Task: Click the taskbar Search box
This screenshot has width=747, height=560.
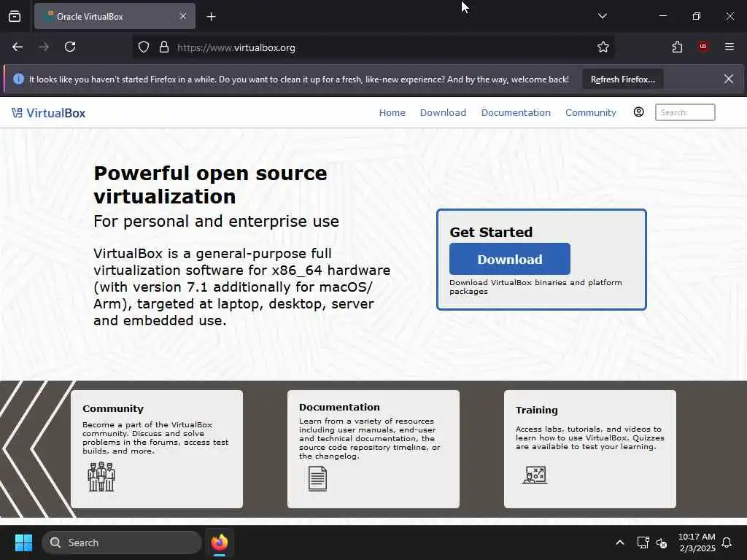Action: [x=122, y=542]
